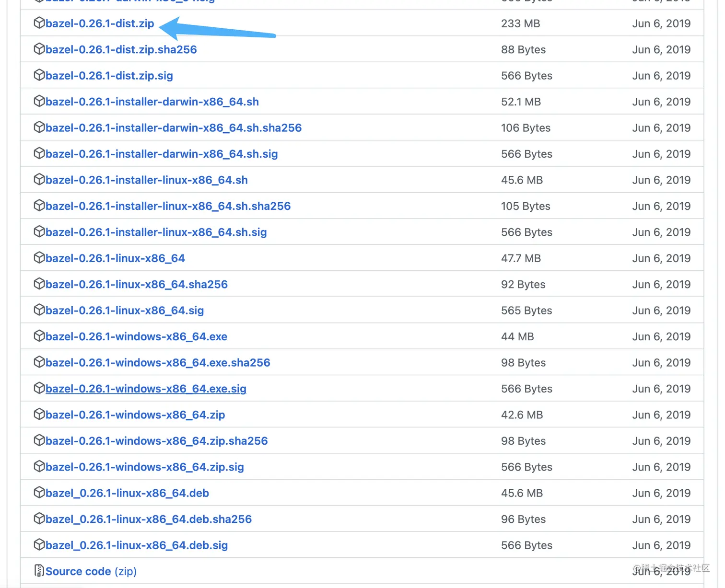The height and width of the screenshot is (588, 725).
Task: Click package icon beside installer-linux-x86_64.sh.sha256
Action: pyautogui.click(x=39, y=206)
